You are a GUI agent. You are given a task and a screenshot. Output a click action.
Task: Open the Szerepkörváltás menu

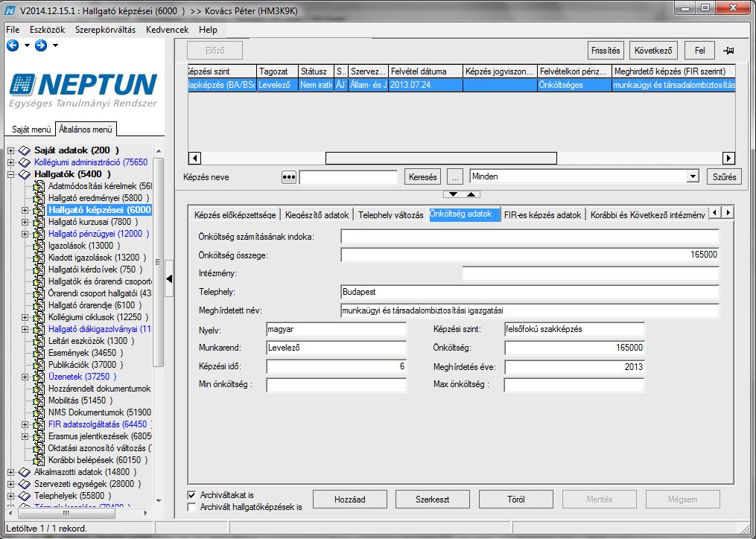tap(105, 30)
